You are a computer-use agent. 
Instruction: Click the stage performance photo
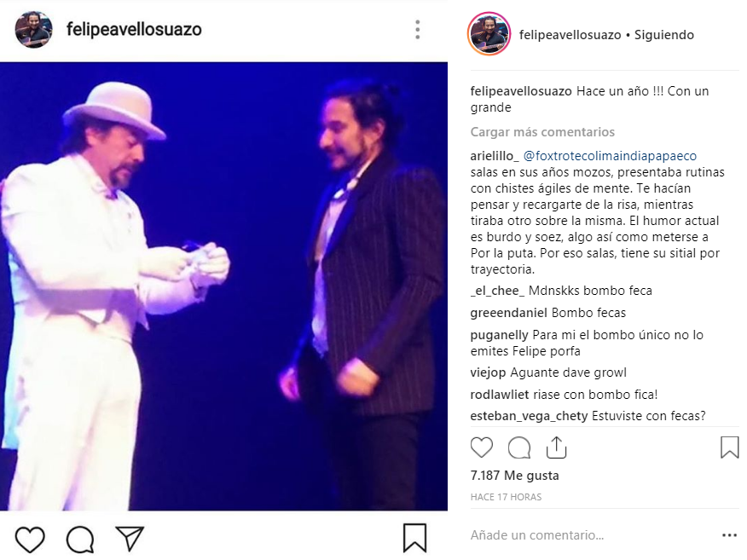(223, 286)
